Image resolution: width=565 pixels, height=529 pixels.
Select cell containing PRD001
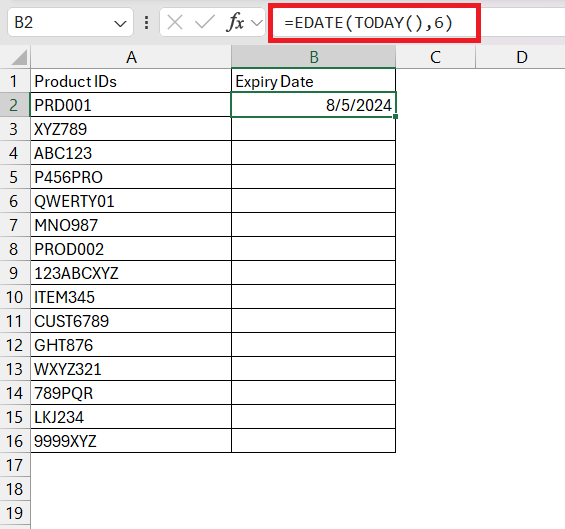(x=131, y=105)
